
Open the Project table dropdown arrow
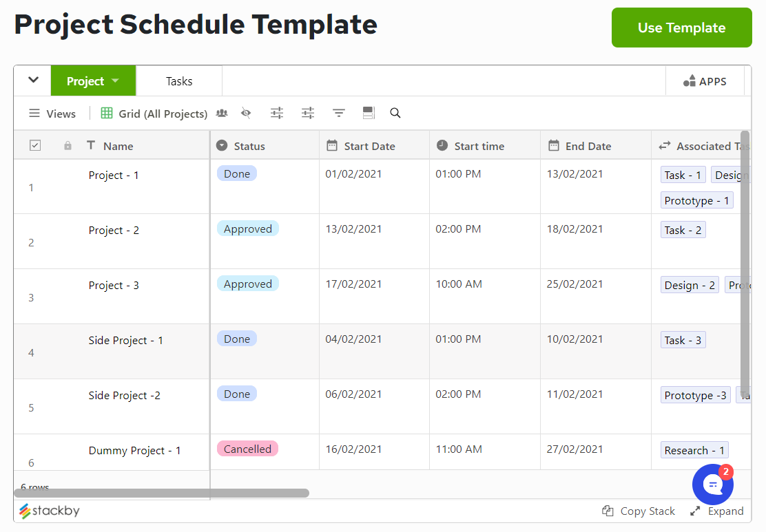coord(114,81)
